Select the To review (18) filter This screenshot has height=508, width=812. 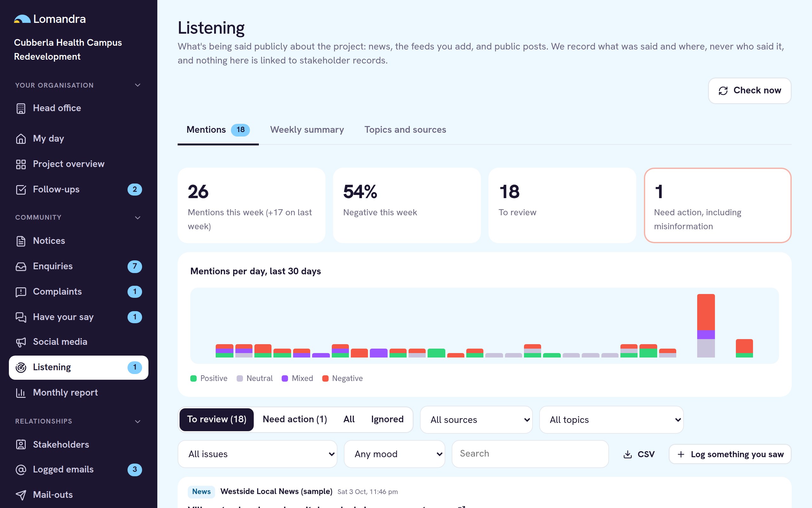[216, 419]
